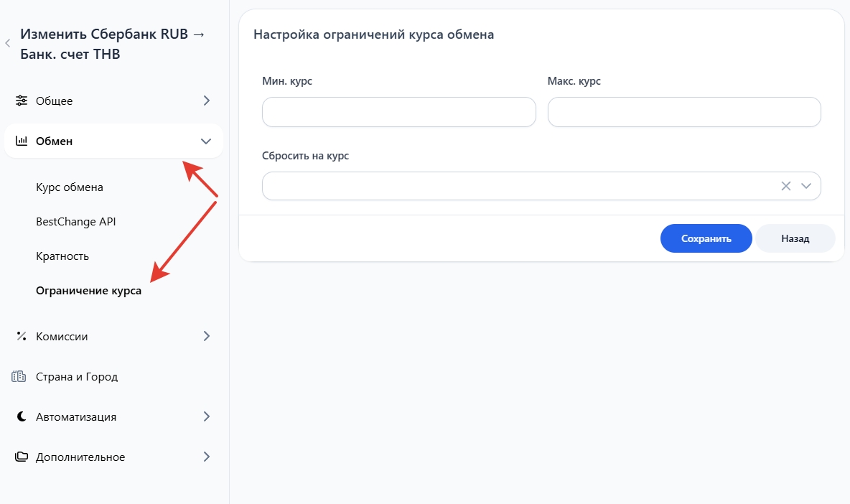The image size is (850, 504).
Task: Click the buildings icon next to Страна и Город
Action: [x=19, y=376]
